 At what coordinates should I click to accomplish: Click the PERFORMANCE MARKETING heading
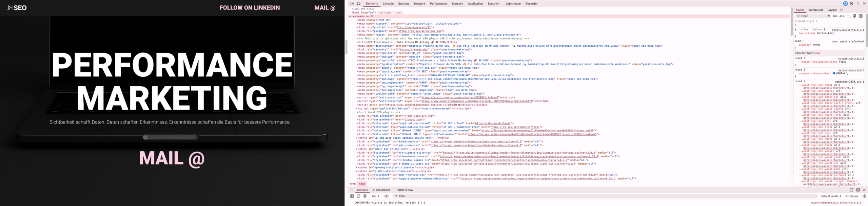pos(172,81)
